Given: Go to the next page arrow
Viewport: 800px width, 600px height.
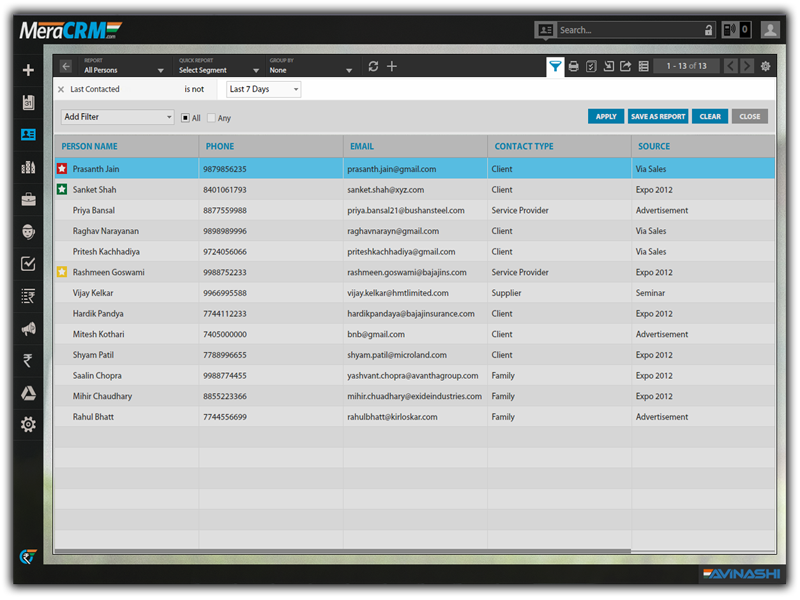Looking at the screenshot, I should pyautogui.click(x=747, y=66).
